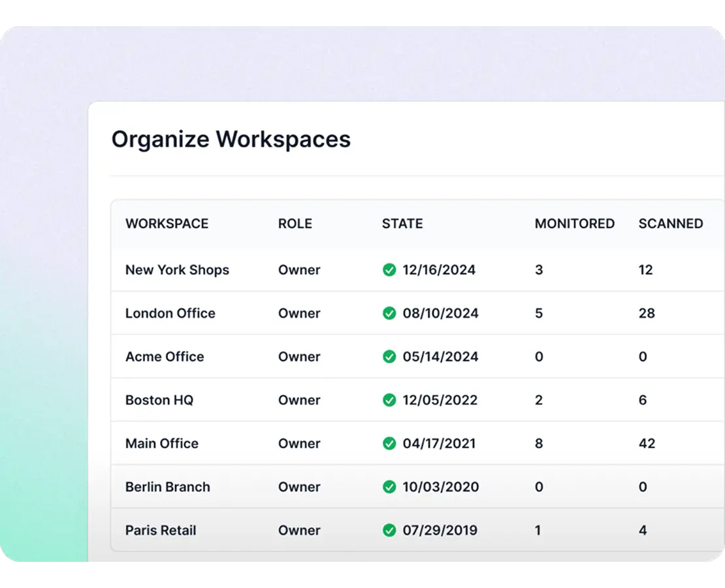Click the green status check for Acme Office
This screenshot has width=725, height=588.
(x=389, y=357)
